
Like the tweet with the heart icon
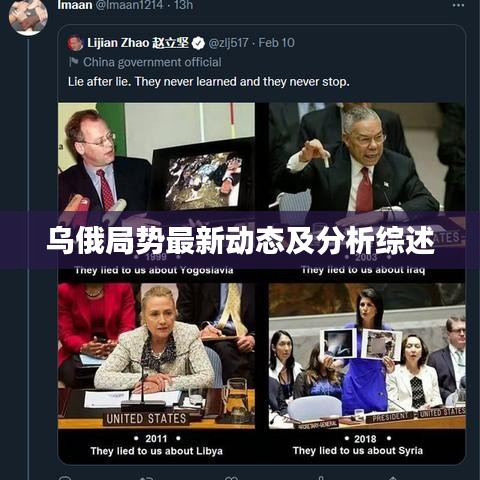[231, 478]
